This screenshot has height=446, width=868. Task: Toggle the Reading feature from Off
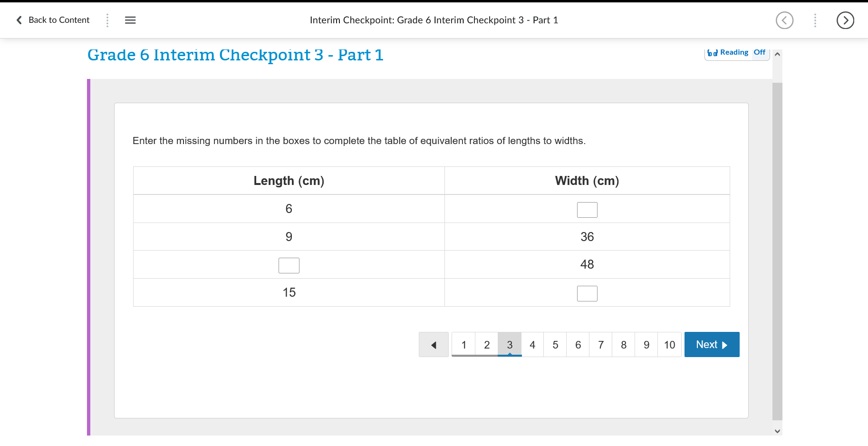(759, 52)
